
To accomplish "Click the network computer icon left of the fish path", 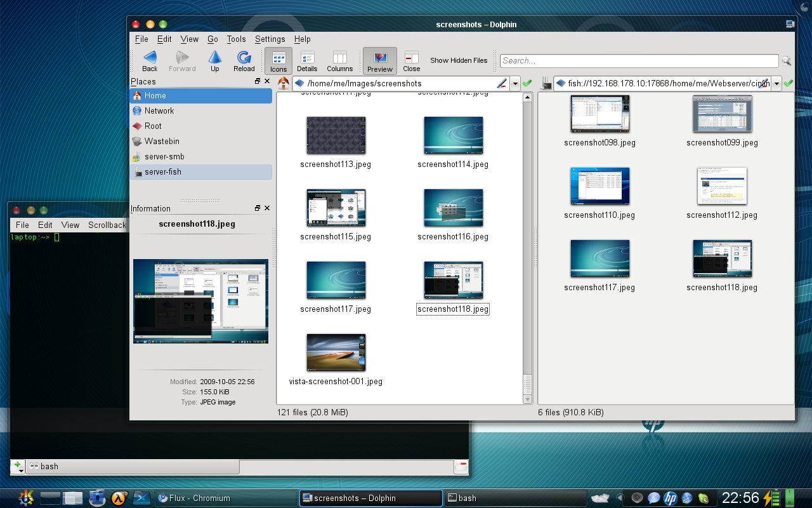I will click(x=546, y=83).
